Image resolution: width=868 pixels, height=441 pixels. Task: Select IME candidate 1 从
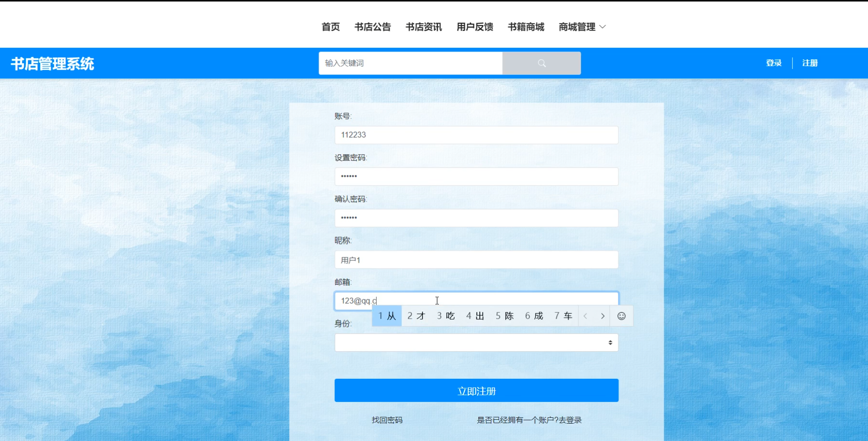[387, 316]
